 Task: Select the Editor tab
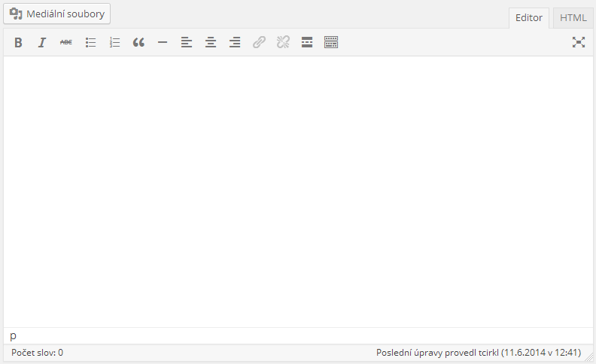point(529,18)
